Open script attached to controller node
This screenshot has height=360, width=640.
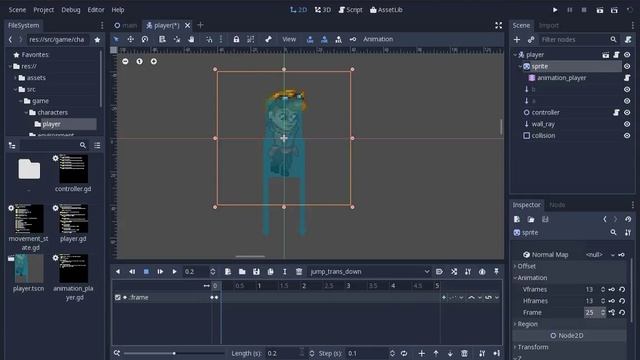point(616,112)
